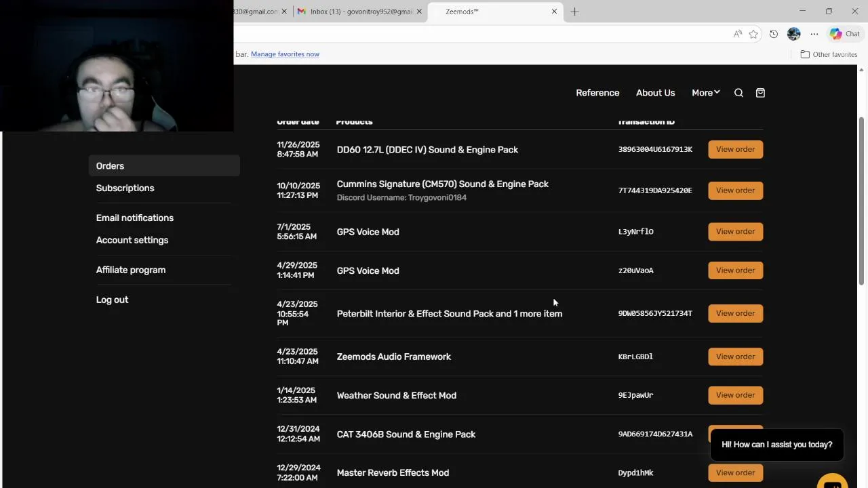Click the page vertical scrollbar thumb
The height and width of the screenshot is (488, 868).
tap(862, 201)
